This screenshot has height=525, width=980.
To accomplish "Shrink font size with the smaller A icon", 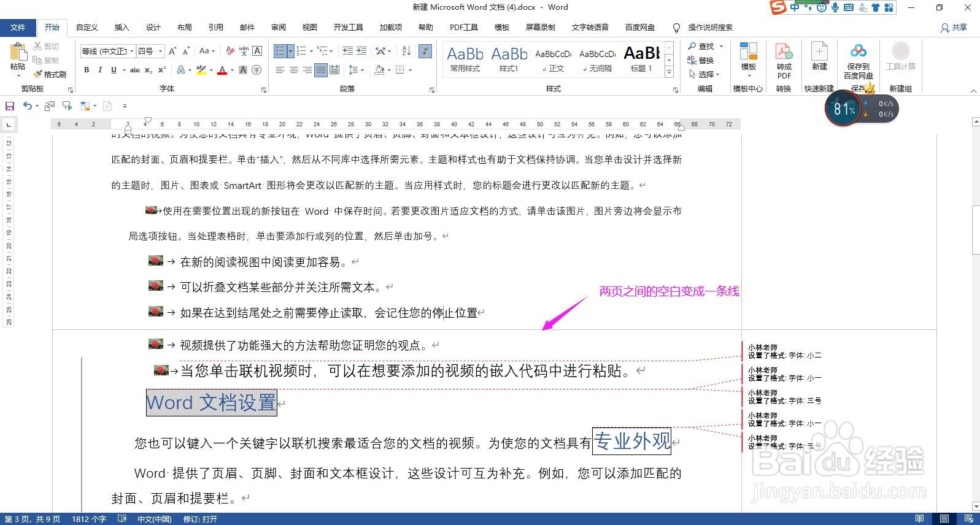I will coord(186,51).
